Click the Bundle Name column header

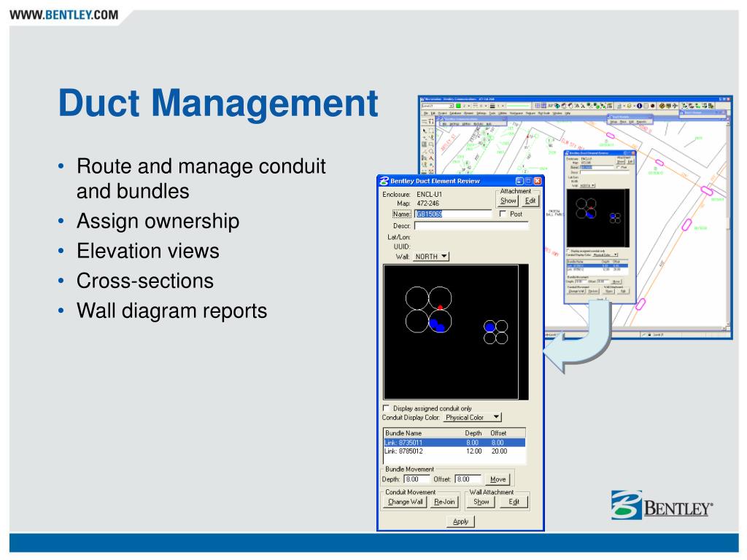tap(403, 433)
